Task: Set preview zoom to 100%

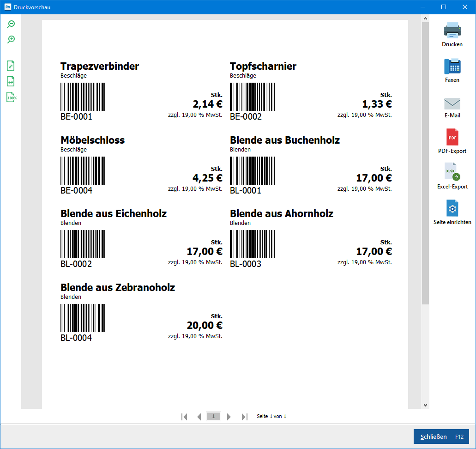Action: coord(12,97)
